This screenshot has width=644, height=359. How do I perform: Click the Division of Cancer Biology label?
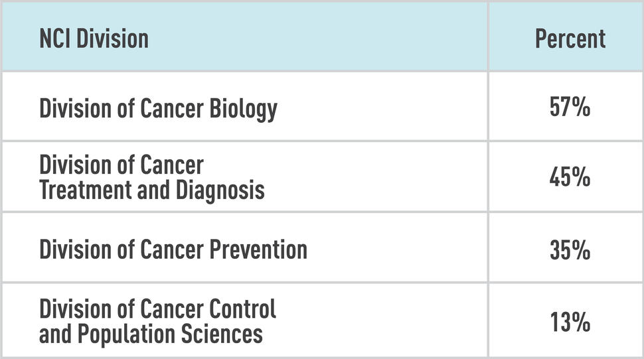[x=158, y=109]
